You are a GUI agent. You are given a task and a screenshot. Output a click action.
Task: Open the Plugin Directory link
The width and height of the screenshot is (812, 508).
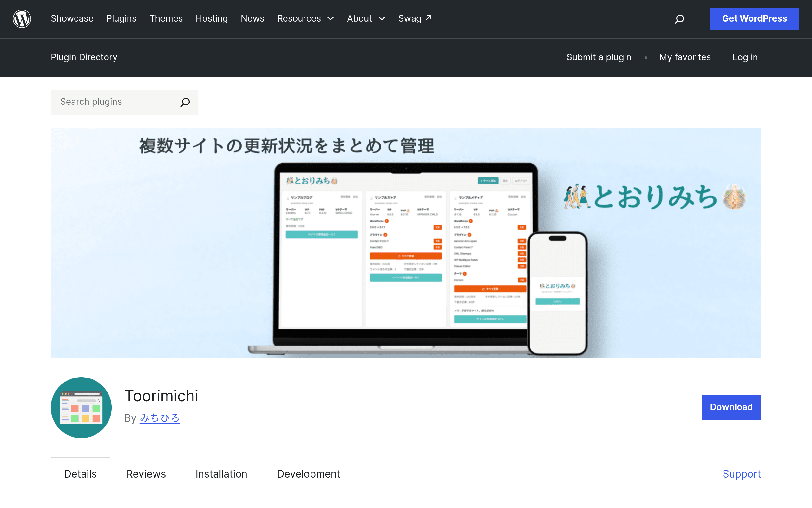pyautogui.click(x=84, y=57)
